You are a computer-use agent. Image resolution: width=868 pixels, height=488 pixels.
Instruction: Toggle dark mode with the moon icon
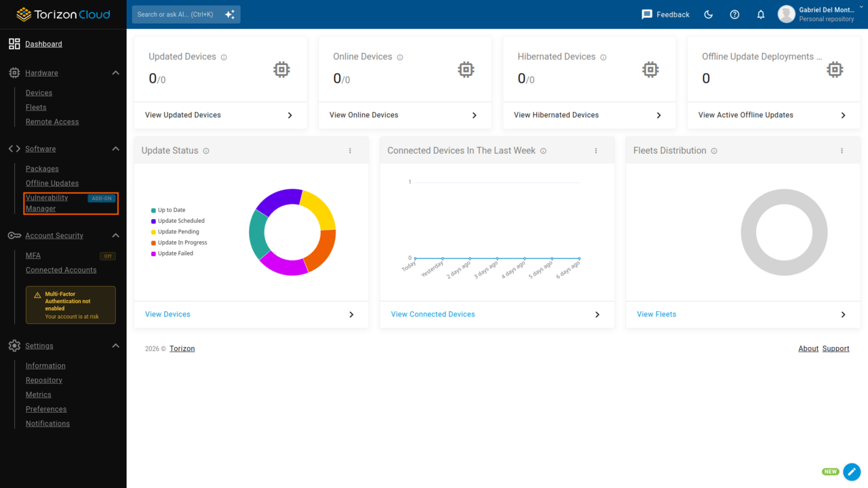(x=709, y=14)
